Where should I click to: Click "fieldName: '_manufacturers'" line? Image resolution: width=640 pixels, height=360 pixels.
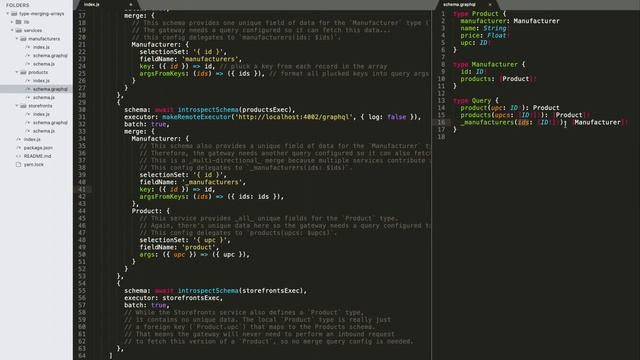click(x=193, y=182)
